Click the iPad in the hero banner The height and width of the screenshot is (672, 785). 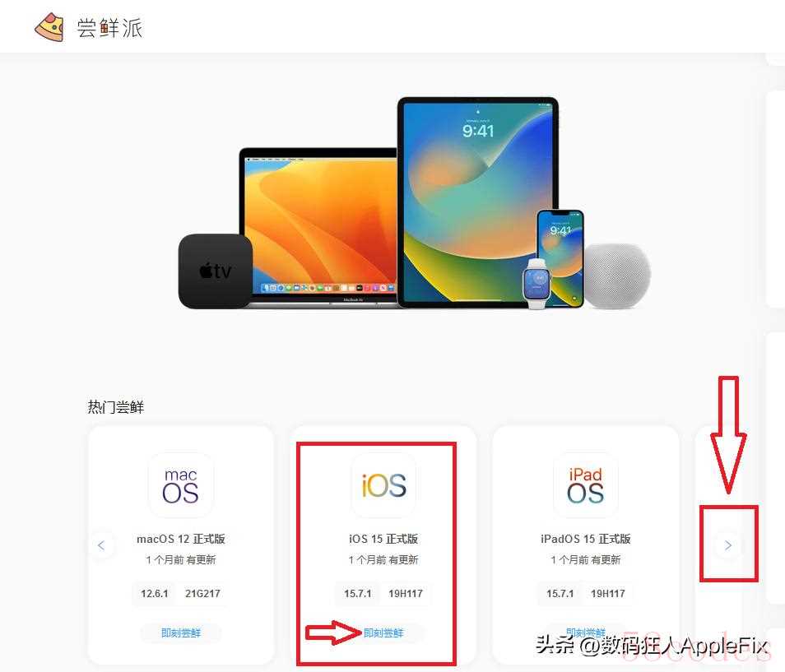pyautogui.click(x=478, y=202)
